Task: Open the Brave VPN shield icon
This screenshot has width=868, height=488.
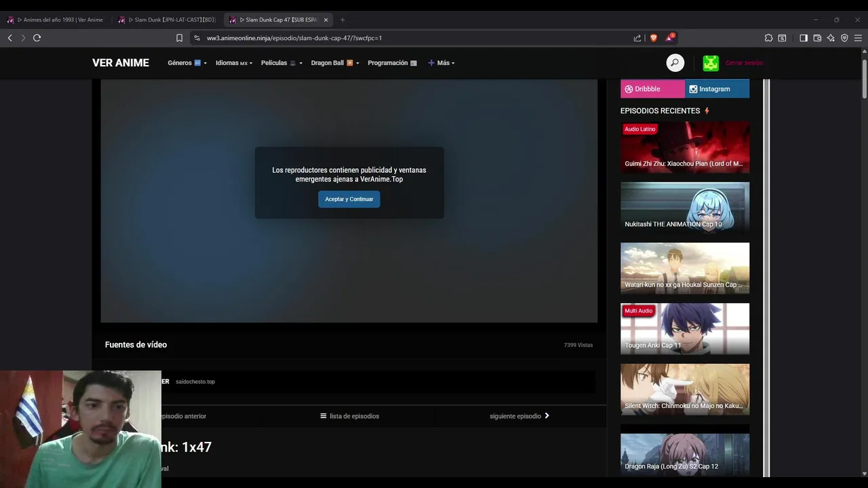Action: 844,38
